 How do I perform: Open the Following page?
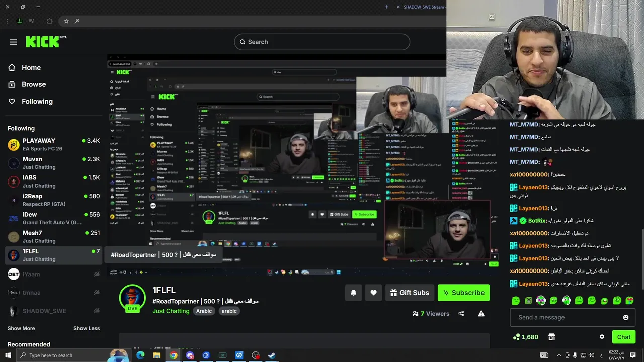tap(37, 101)
